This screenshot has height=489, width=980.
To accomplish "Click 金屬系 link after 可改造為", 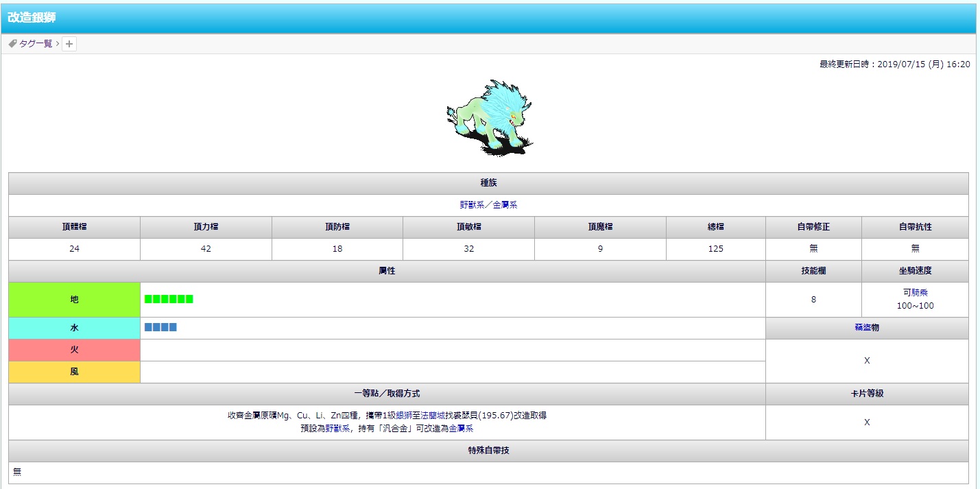I will pos(462,429).
